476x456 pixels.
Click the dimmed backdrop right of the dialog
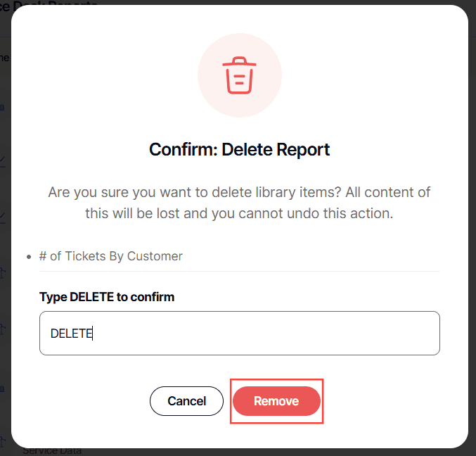tap(472, 211)
